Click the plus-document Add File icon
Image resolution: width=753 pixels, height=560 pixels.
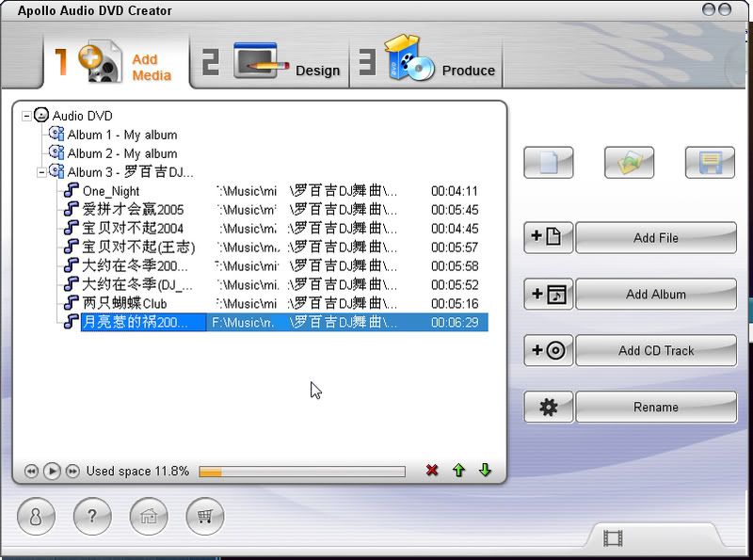pyautogui.click(x=549, y=237)
